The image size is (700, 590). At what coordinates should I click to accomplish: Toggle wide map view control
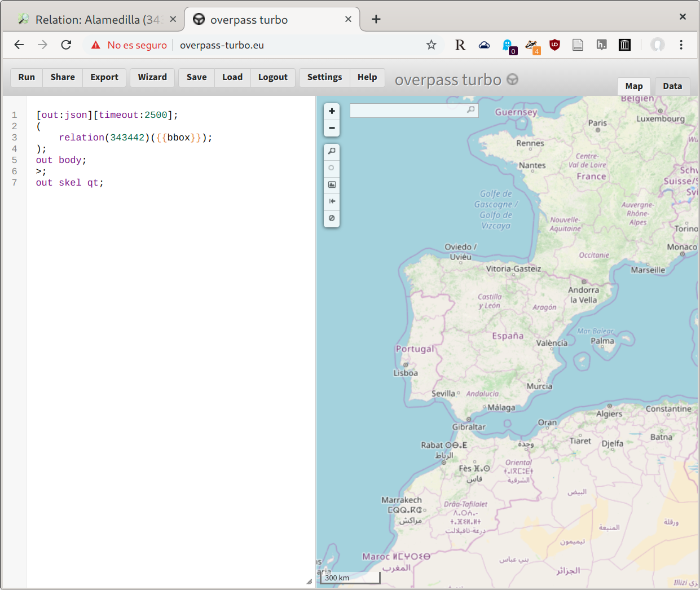click(x=332, y=201)
